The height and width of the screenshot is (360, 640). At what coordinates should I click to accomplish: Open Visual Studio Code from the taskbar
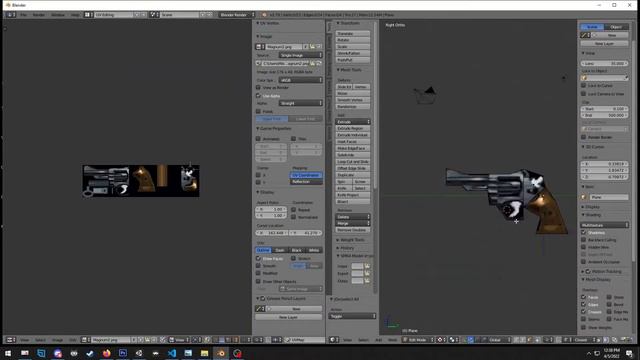coord(172,353)
